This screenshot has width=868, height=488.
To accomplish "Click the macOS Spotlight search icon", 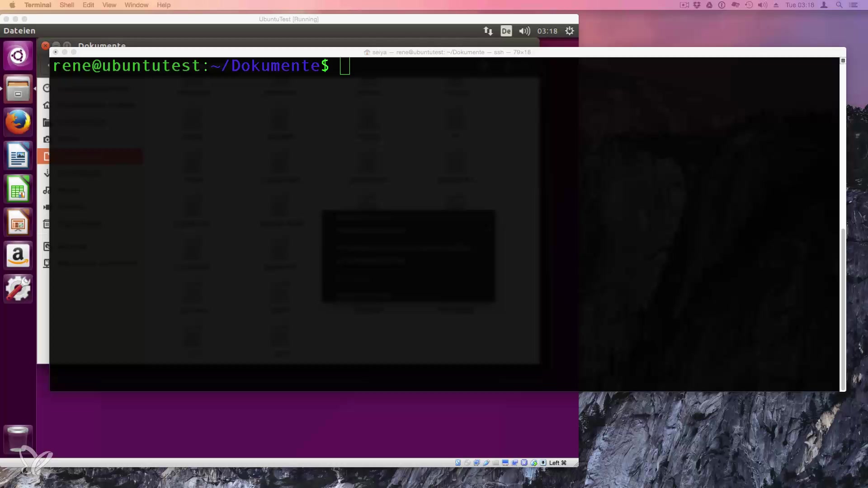I will [x=839, y=5].
